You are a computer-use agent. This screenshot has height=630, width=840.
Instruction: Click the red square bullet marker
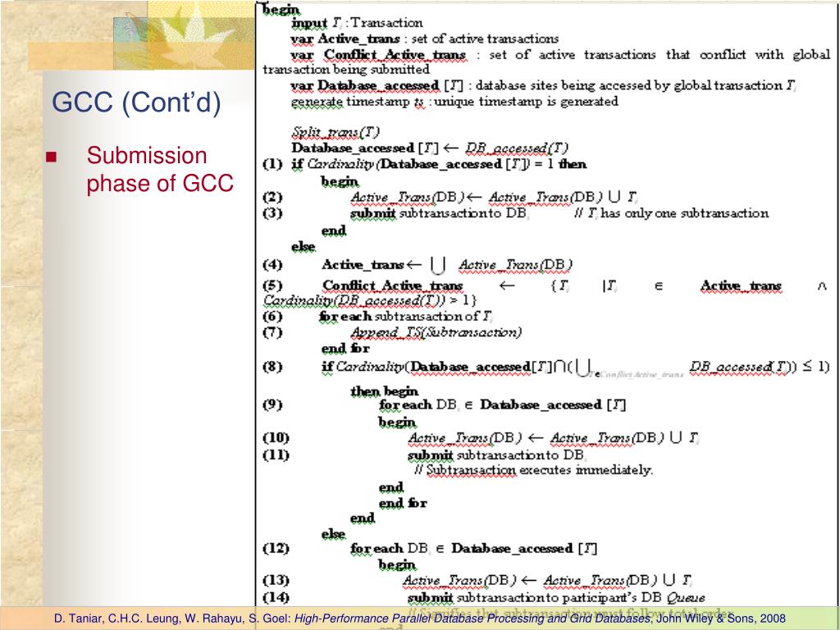click(52, 157)
